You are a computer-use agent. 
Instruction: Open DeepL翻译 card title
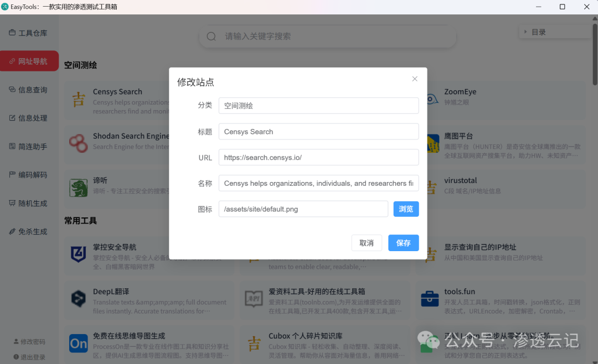click(111, 292)
